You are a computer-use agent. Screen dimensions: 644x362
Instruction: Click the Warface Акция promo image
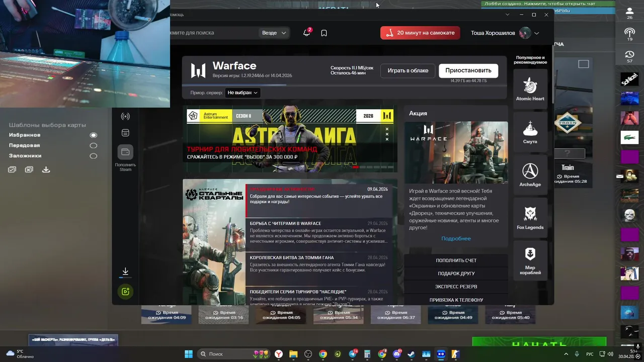(456, 153)
